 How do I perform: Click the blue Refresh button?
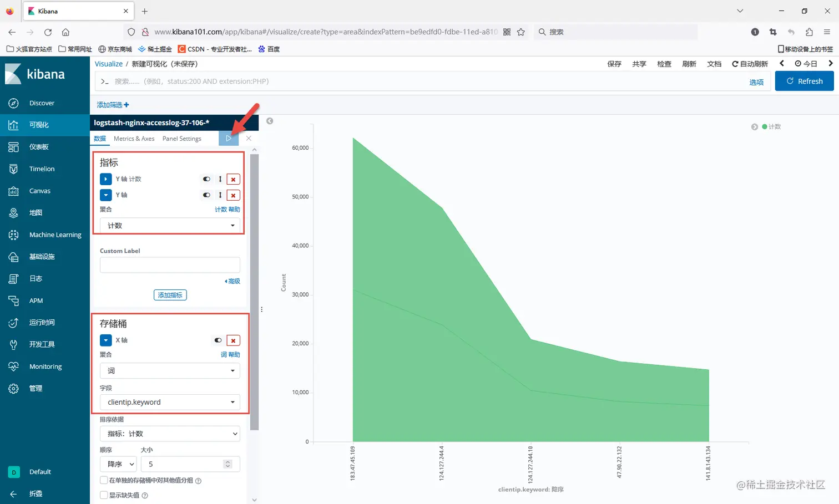pos(804,81)
